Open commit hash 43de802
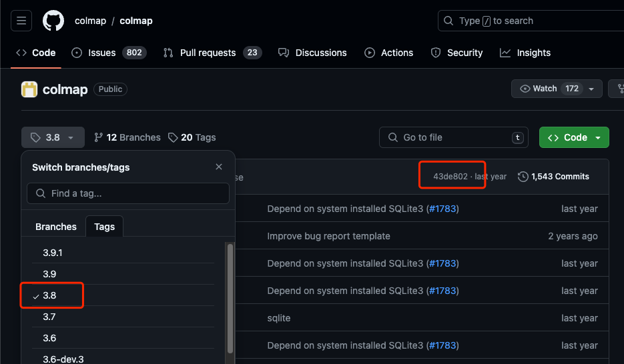The image size is (624, 364). tap(450, 177)
